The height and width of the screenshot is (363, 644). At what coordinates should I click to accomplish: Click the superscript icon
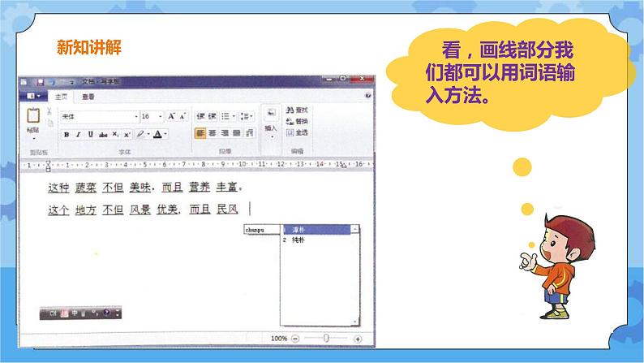126,134
